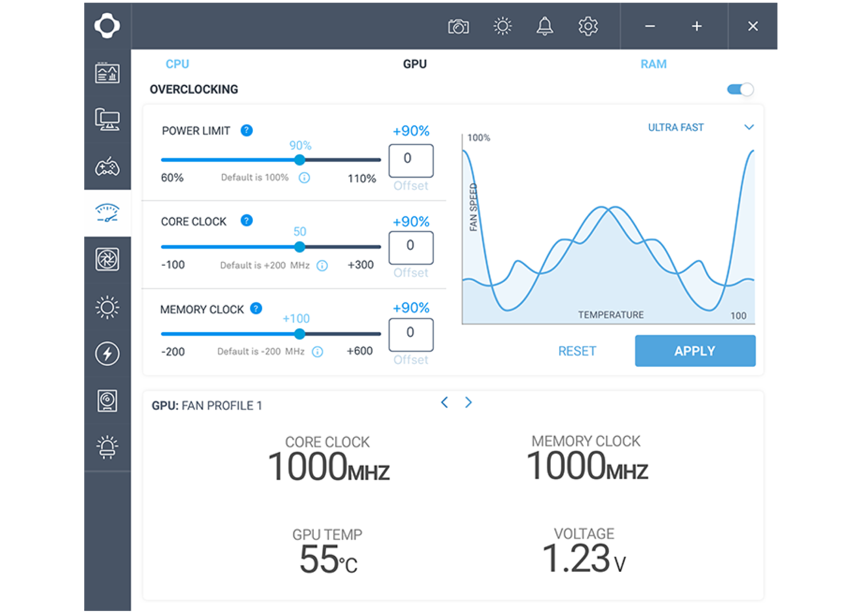This screenshot has height=616, width=862.
Task: Toggle the Overclocking switch off
Action: click(740, 89)
